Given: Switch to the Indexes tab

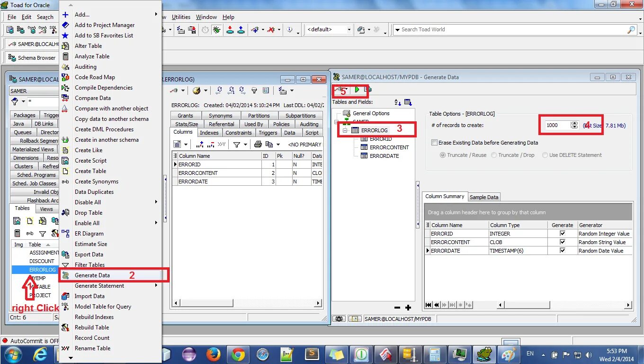Looking at the screenshot, I should 209,133.
